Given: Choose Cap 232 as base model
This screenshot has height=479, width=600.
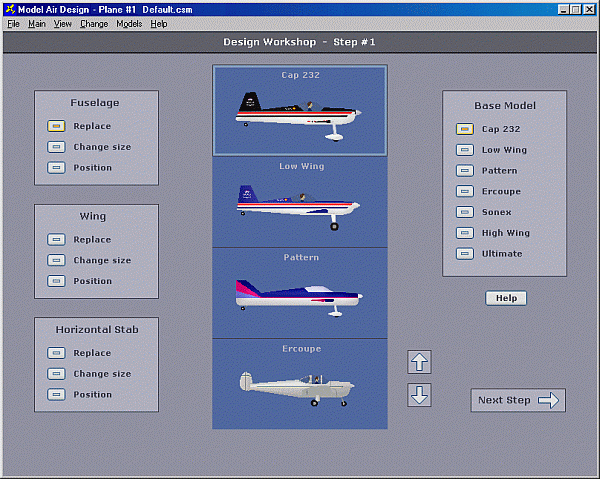Looking at the screenshot, I should [465, 129].
